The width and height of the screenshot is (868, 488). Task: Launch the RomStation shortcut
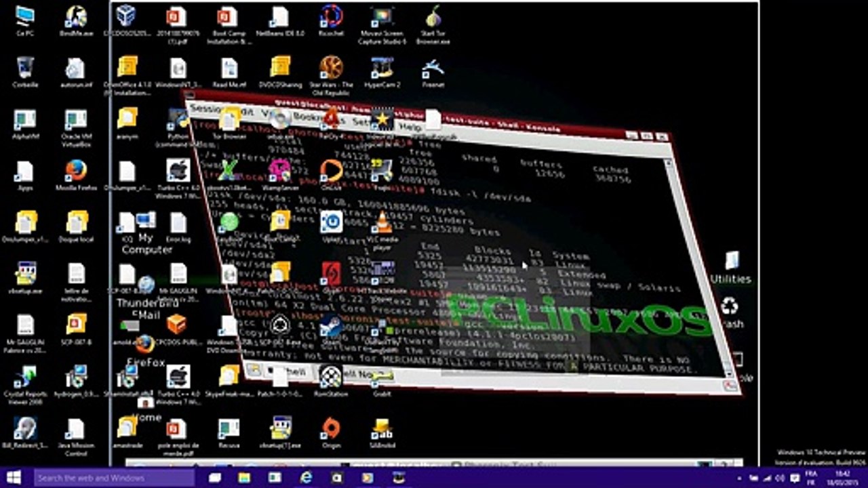331,381
